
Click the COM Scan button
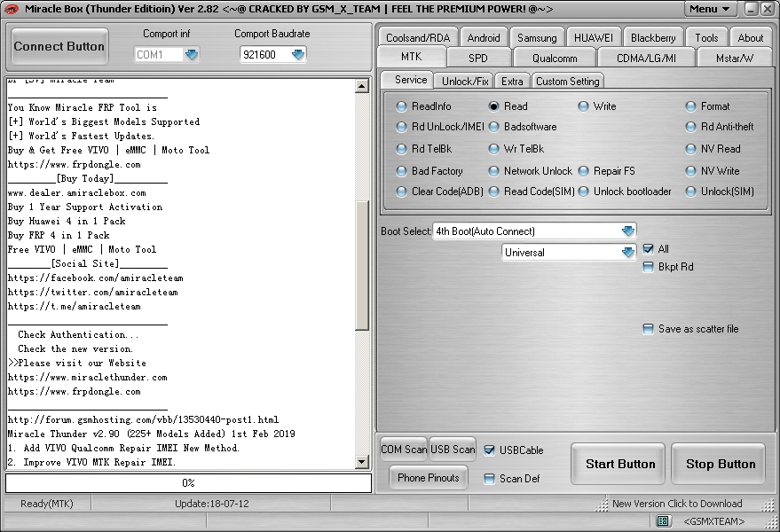coord(404,450)
